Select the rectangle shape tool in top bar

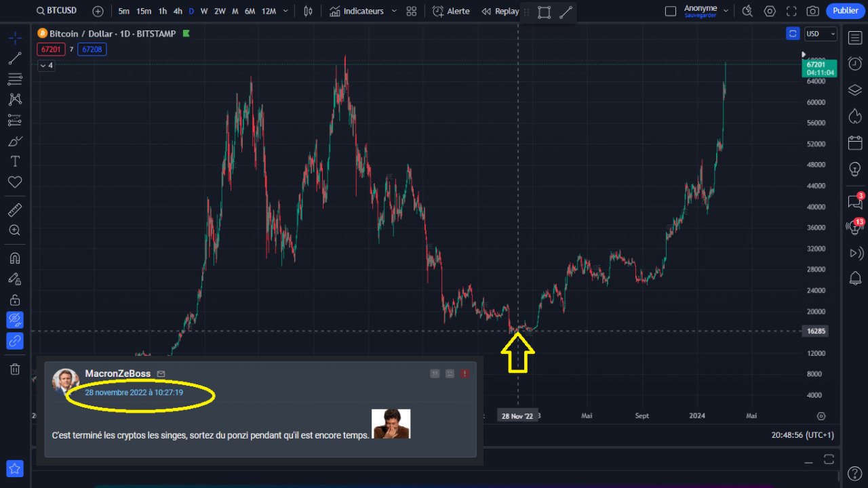pyautogui.click(x=544, y=12)
